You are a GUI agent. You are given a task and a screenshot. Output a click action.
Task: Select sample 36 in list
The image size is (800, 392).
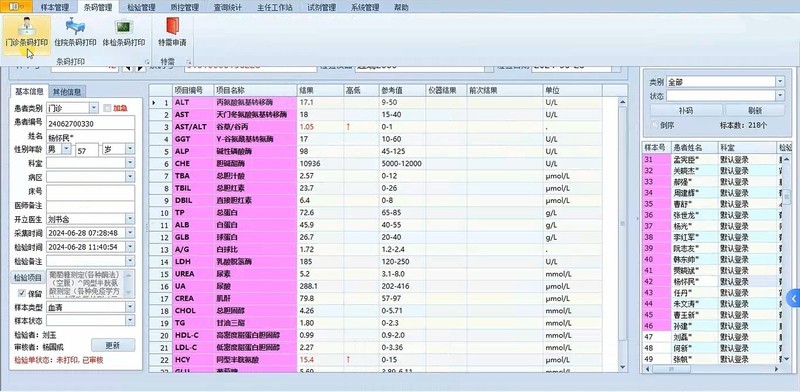712,215
